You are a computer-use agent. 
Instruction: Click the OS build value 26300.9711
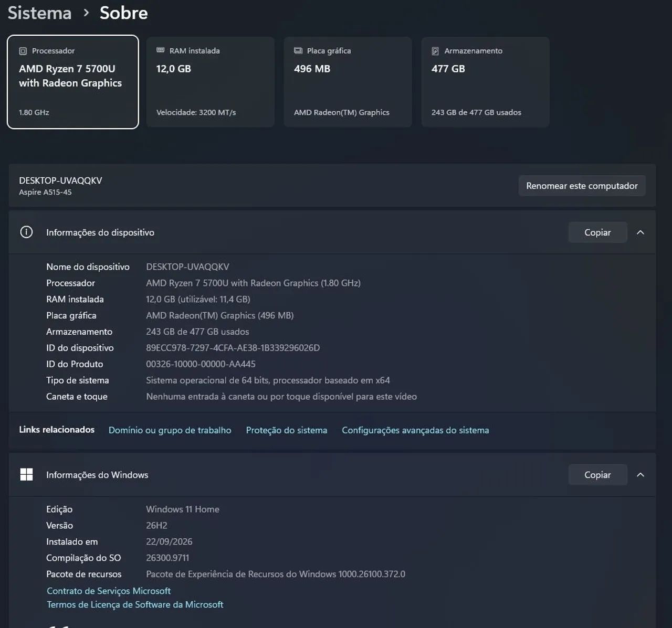[x=167, y=558]
